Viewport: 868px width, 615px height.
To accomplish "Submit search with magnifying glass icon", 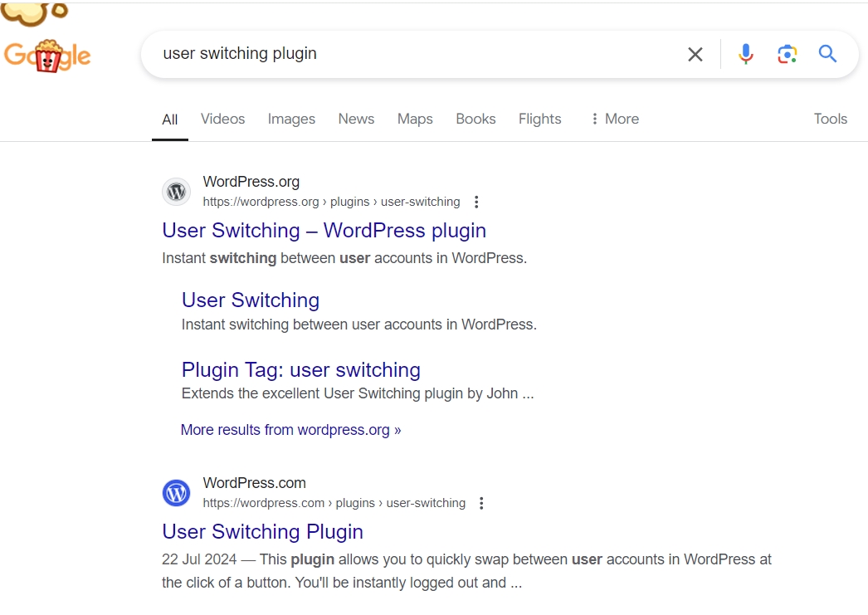I will click(x=827, y=55).
